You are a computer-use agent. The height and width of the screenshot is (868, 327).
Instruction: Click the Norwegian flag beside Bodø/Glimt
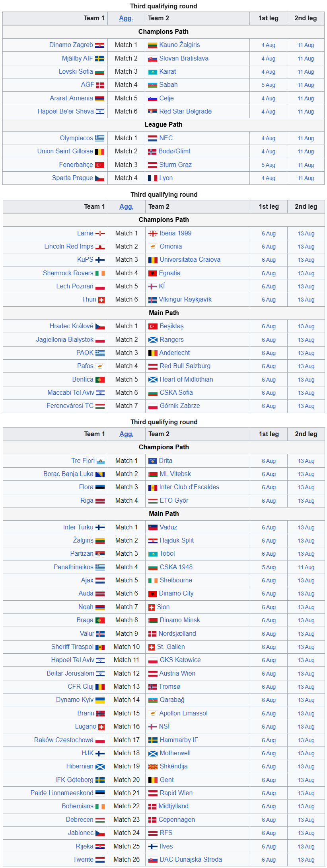click(152, 151)
